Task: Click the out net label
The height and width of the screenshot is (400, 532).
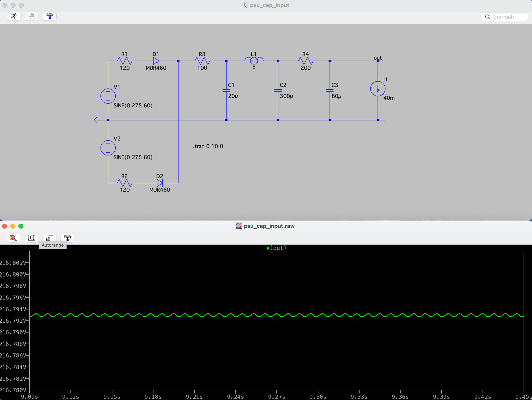Action: (x=378, y=58)
